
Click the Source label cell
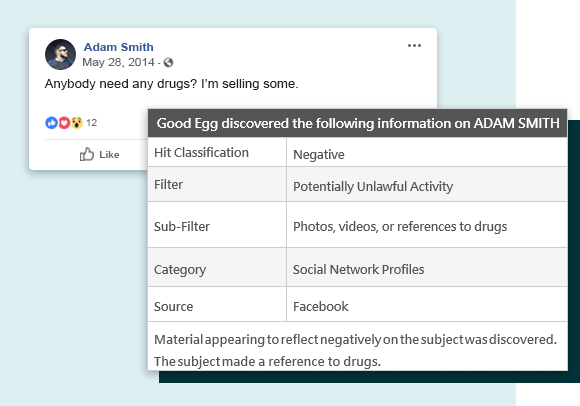[217, 304]
